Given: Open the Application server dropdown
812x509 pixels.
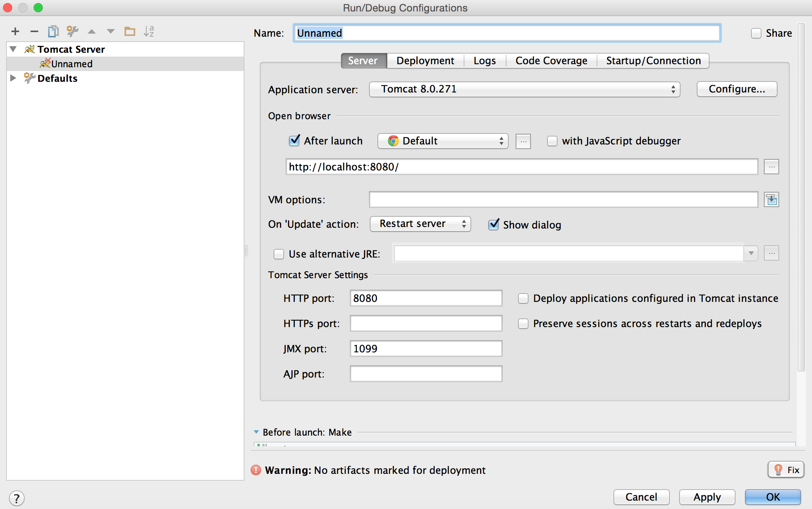Looking at the screenshot, I should pyautogui.click(x=523, y=89).
